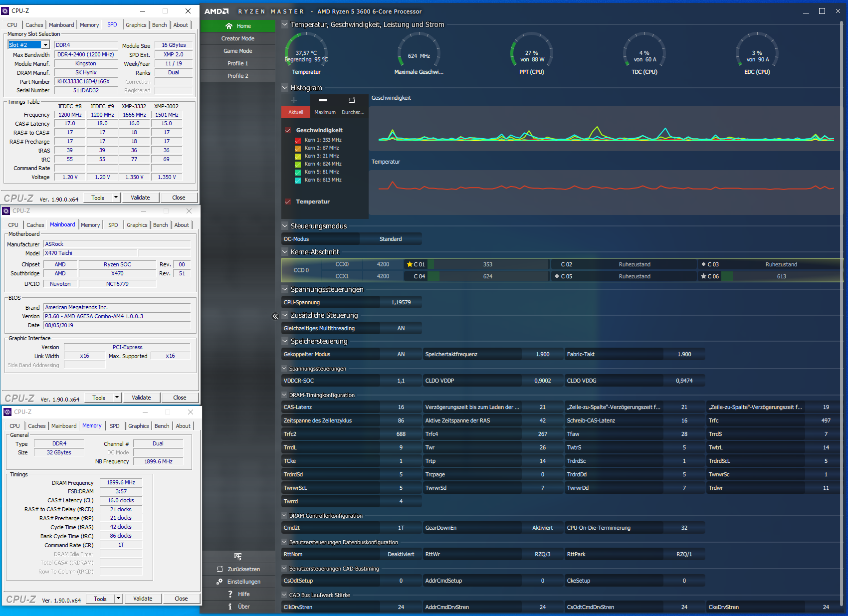
Task: Click the BIOS Version field P3.60
Action: pos(117,316)
